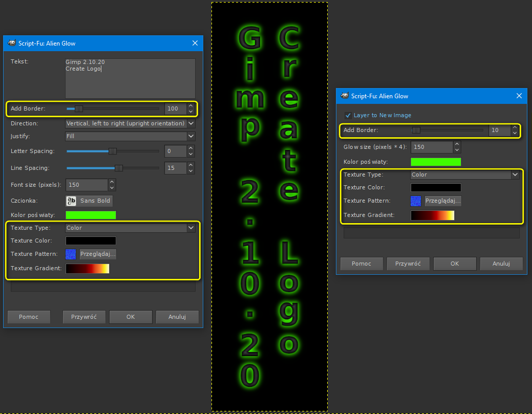This screenshot has width=532, height=414.
Task: Decrease Line Spacing spinner value
Action: click(x=190, y=171)
